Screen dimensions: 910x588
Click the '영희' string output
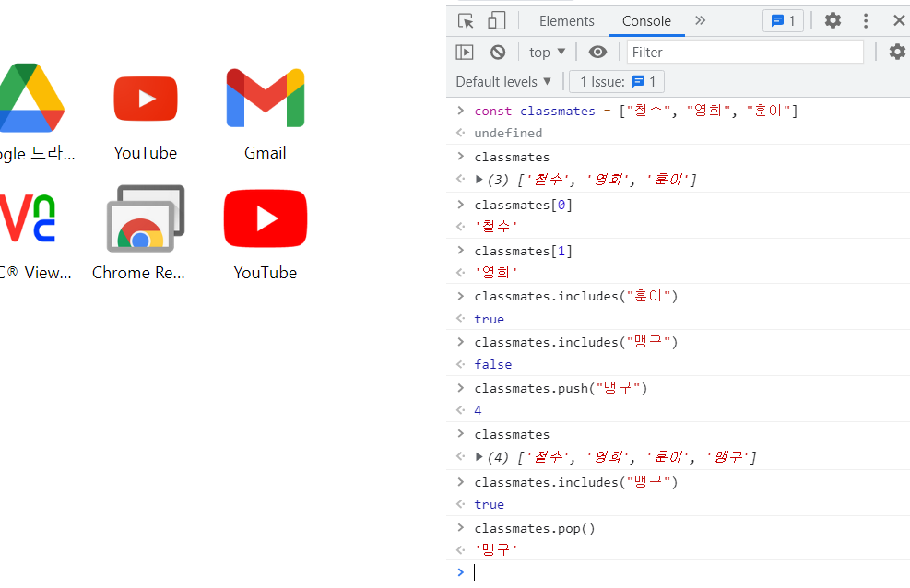coord(496,273)
